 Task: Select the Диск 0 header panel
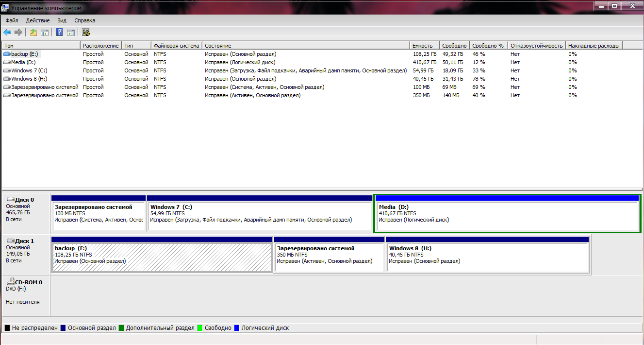26,213
